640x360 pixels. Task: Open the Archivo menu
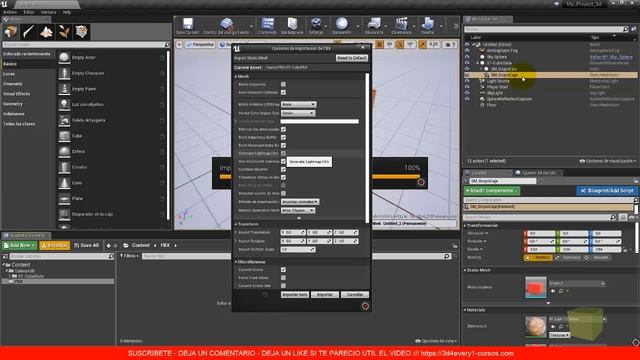tap(10, 12)
